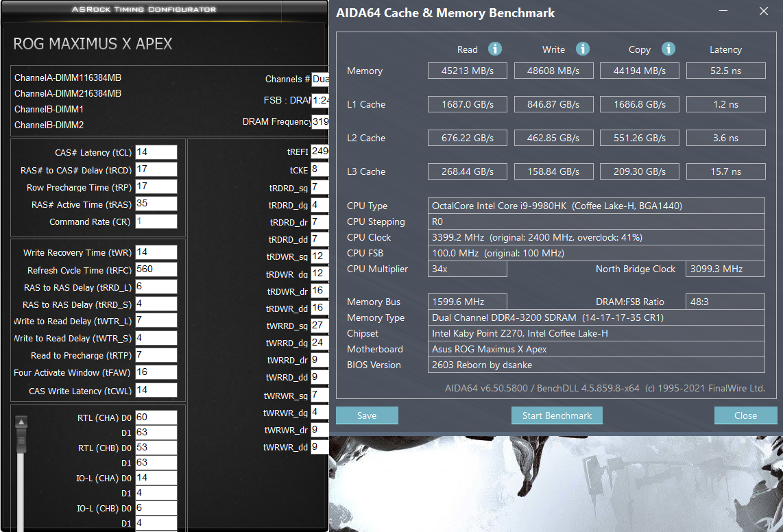Click L3 Cache Copy value 209.30 GB/s
Image resolution: width=783 pixels, height=532 pixels.
tap(640, 171)
